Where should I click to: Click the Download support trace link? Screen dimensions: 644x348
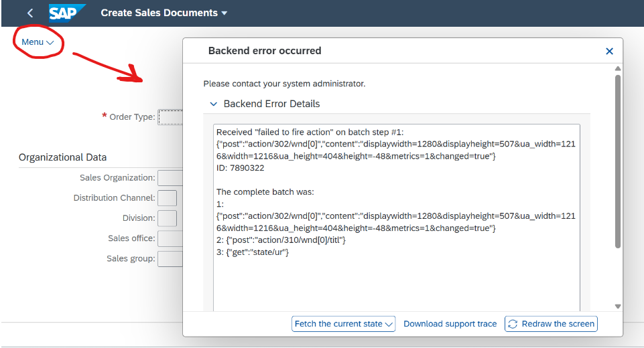coord(450,324)
